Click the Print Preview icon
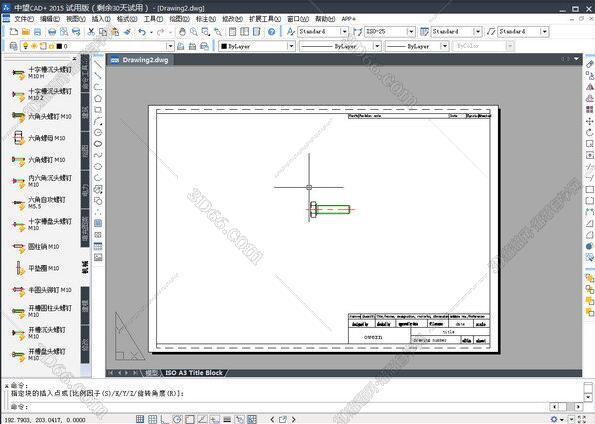The image size is (595, 424). [64, 32]
